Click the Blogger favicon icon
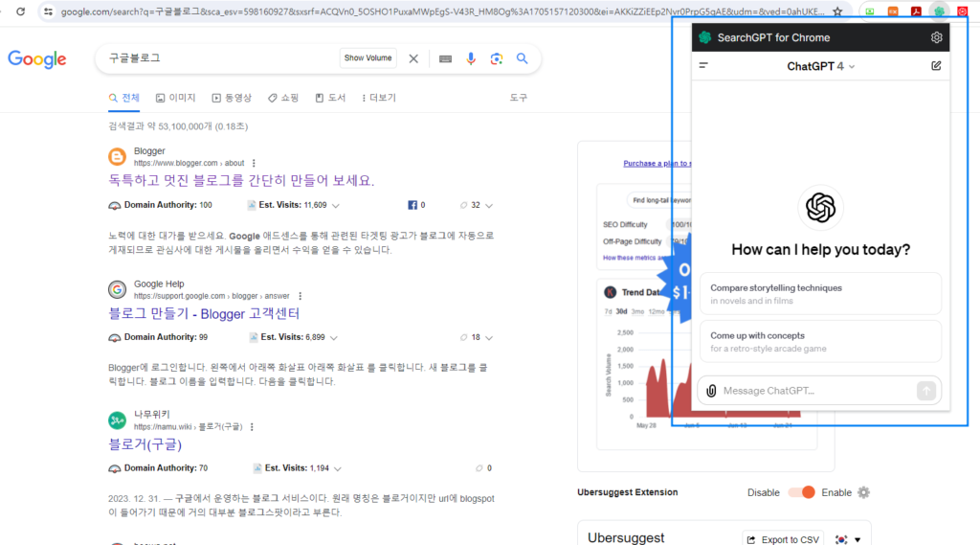 (x=117, y=156)
